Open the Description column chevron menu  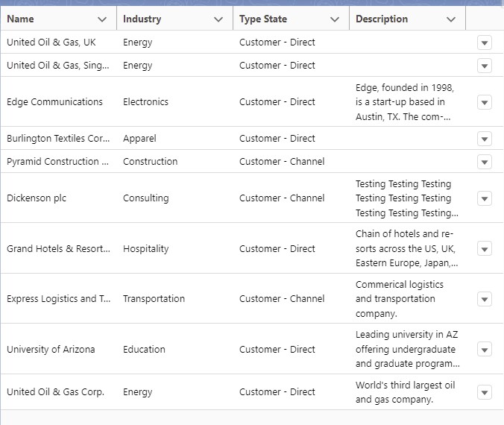pyautogui.click(x=451, y=19)
